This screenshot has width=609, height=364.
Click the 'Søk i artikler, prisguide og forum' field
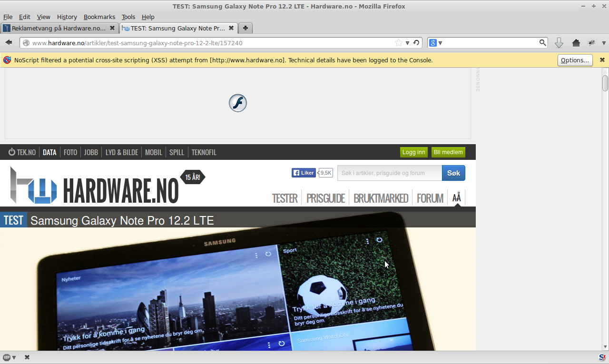(390, 173)
